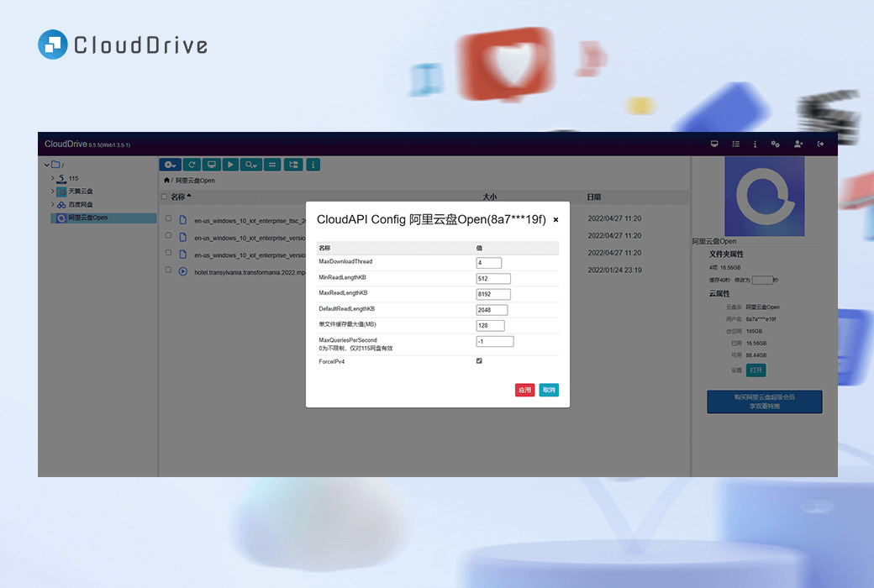Open the system settings gears icon
Viewport: 874px width, 588px height.
776,144
